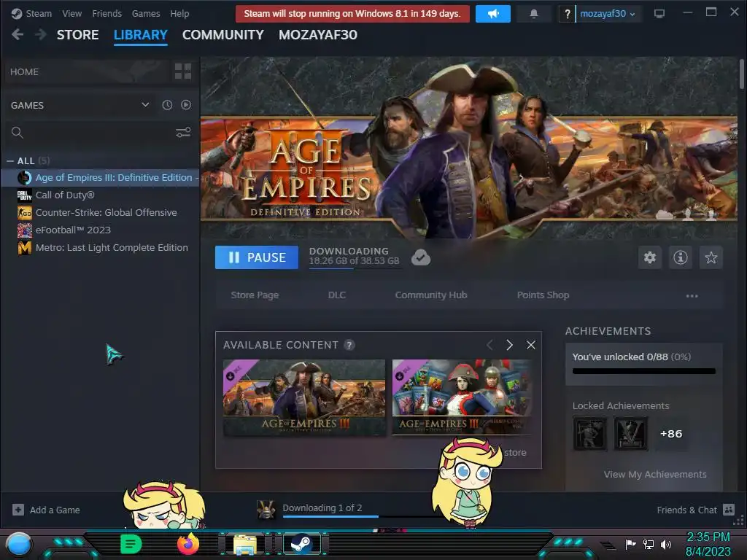This screenshot has width=747, height=560.
Task: Click the Start orb button
Action: click(19, 544)
